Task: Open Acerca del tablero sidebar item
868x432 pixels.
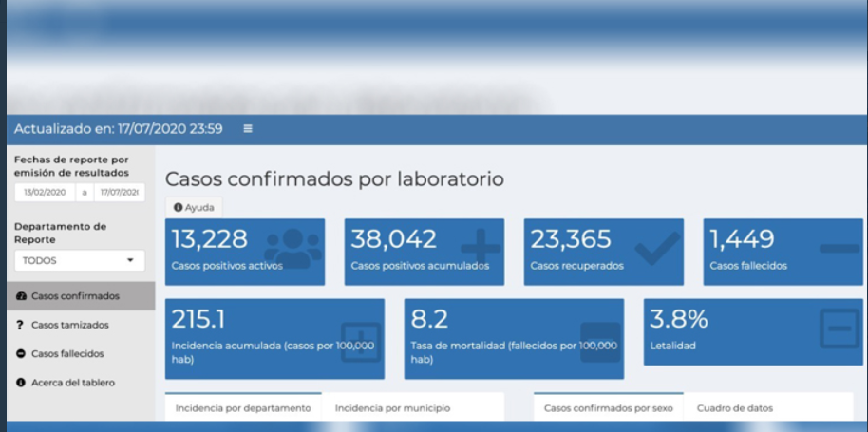Action: (x=72, y=383)
